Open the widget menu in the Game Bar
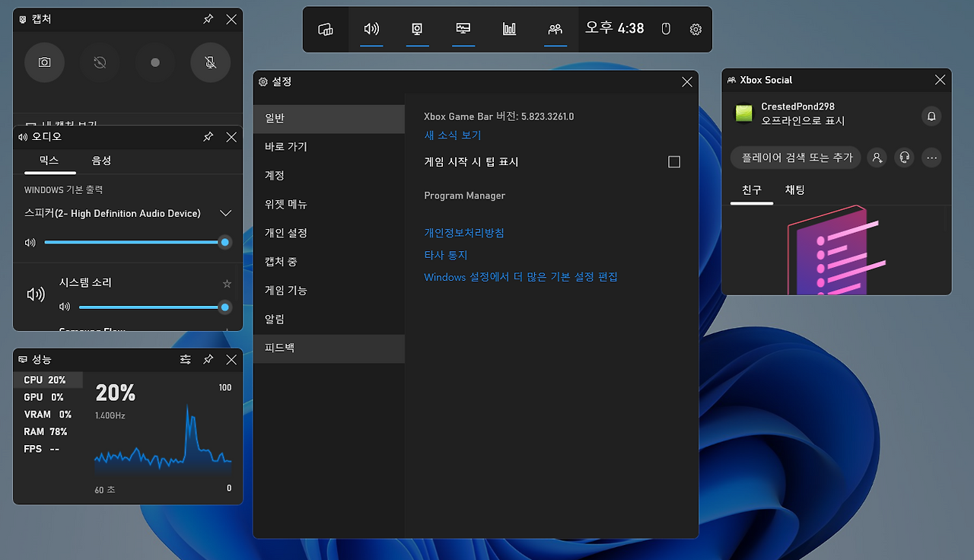The height and width of the screenshot is (560, 974). [326, 30]
